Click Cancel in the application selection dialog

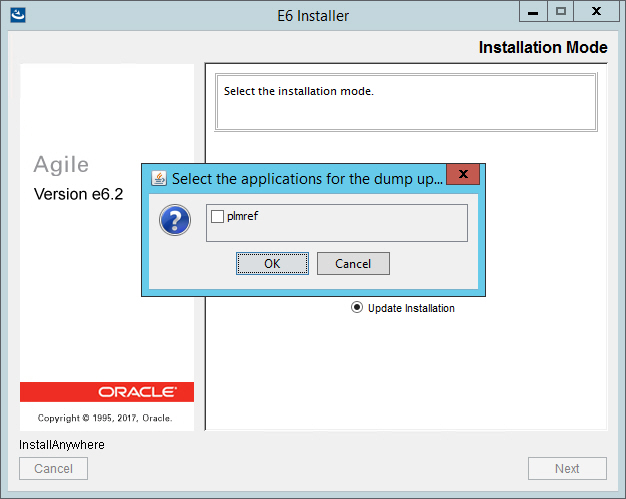[353, 263]
